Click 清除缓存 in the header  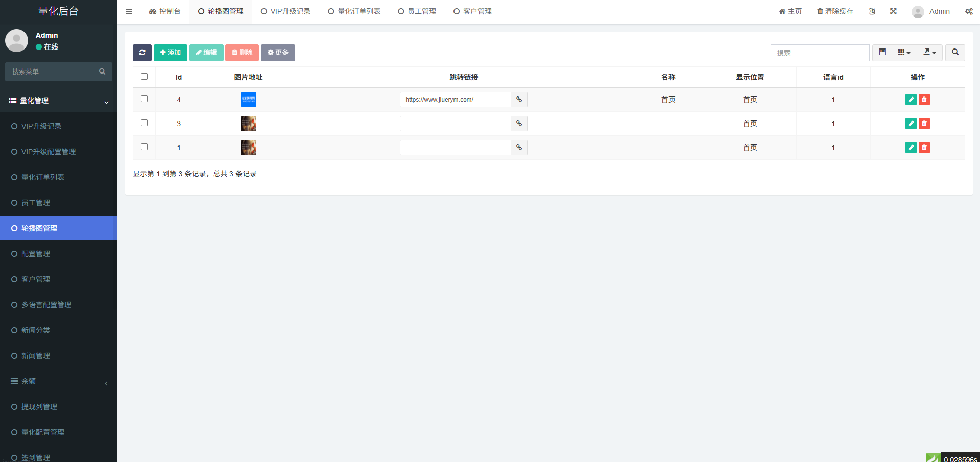pos(835,11)
